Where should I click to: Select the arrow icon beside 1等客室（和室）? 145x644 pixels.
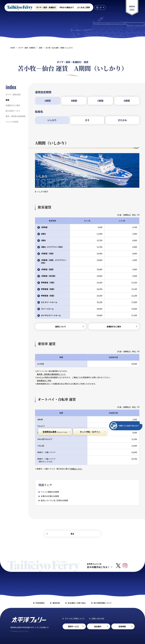[39, 269]
